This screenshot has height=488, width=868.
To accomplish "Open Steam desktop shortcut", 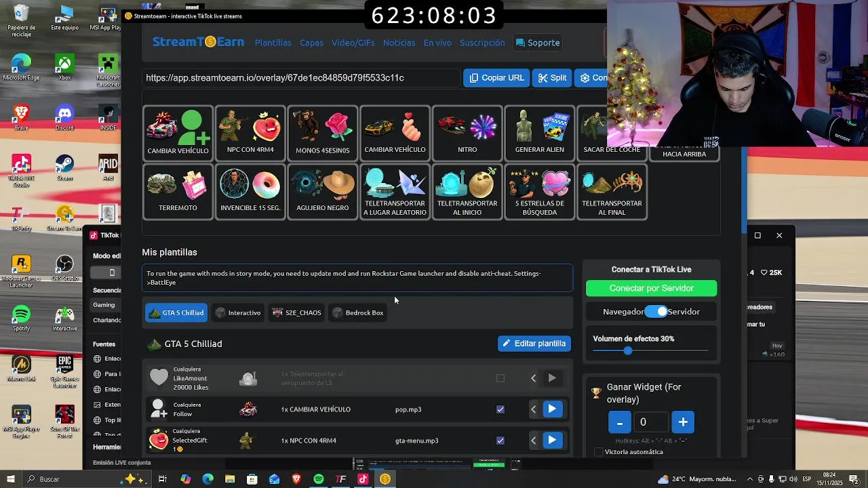I will 64,167.
